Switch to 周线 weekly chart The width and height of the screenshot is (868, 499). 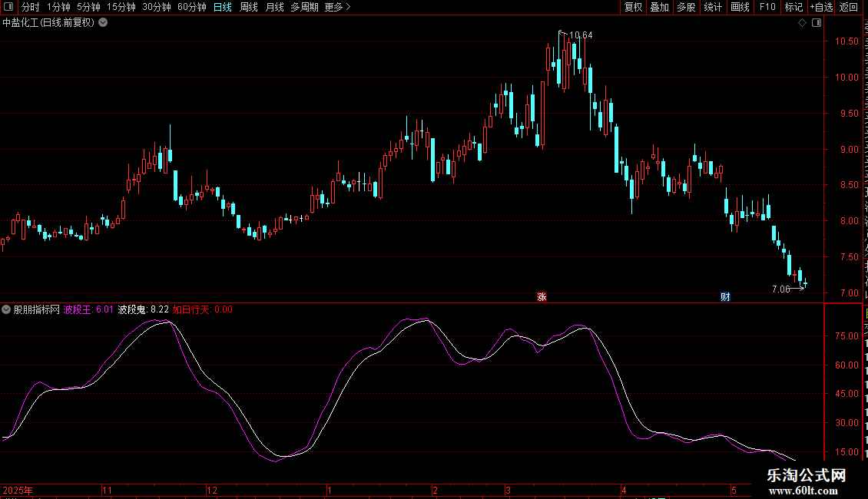(x=249, y=7)
